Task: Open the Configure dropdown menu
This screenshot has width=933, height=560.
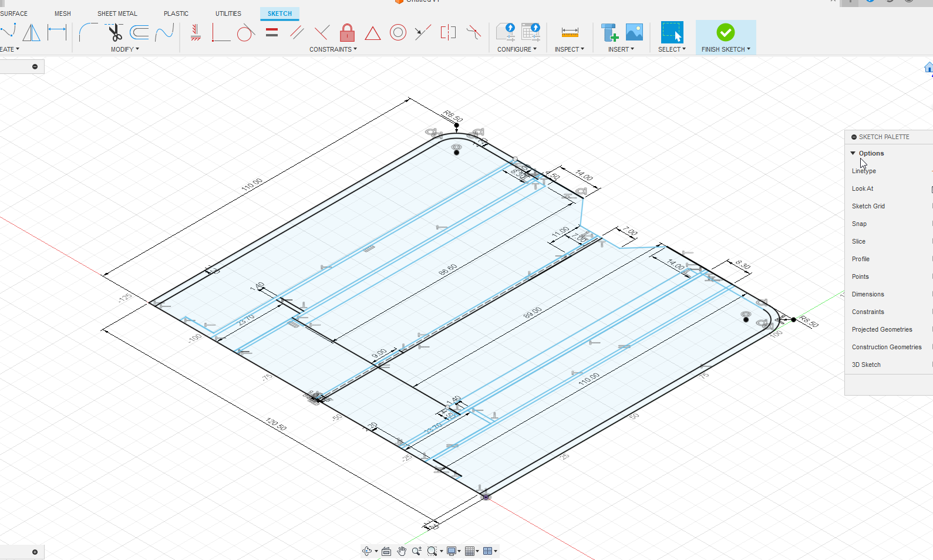Action: point(517,49)
